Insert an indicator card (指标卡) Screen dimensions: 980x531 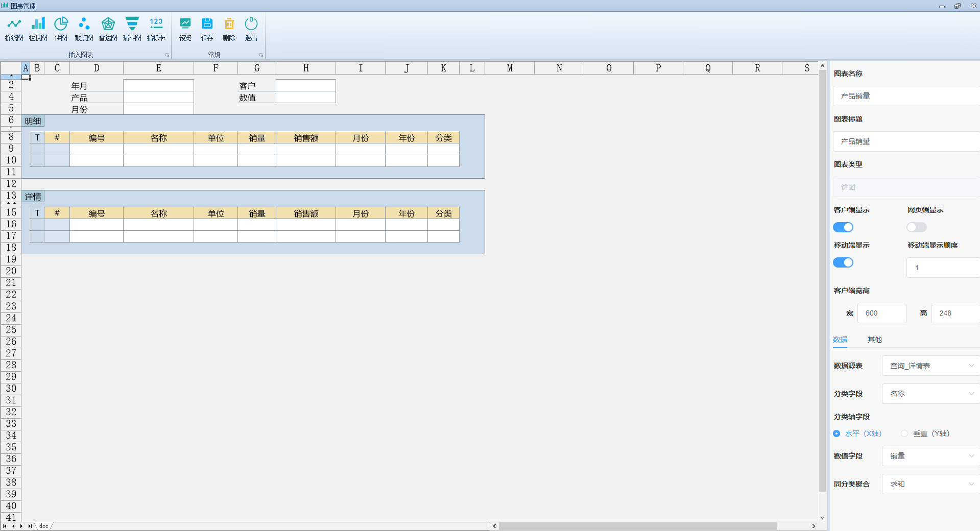[156, 29]
